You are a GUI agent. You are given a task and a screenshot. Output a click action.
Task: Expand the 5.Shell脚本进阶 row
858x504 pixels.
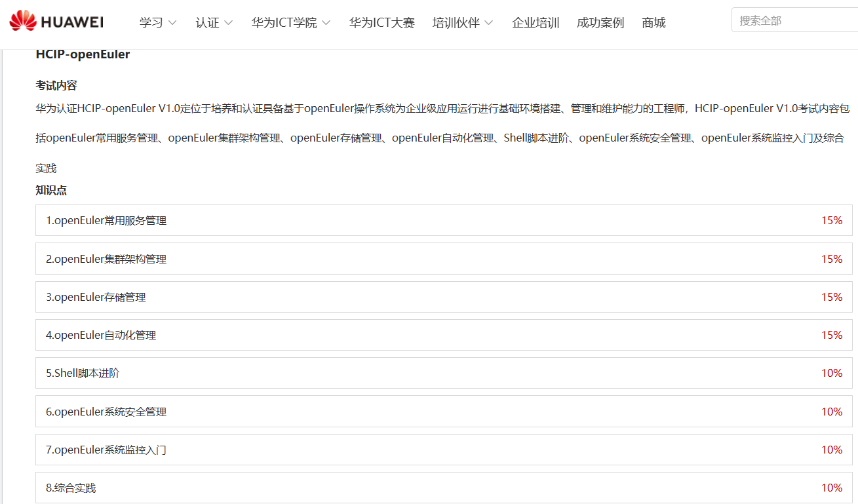443,373
